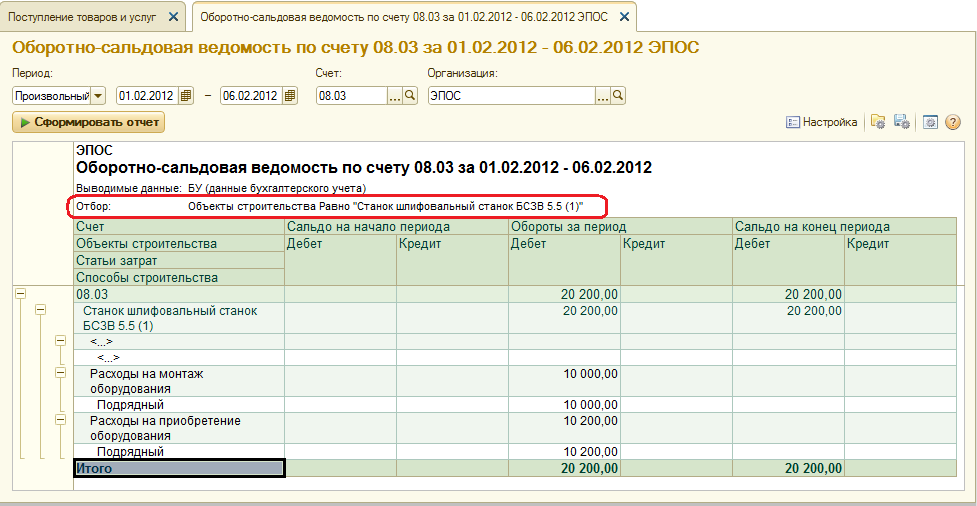The image size is (977, 506).
Task: Click the Счет header cell in table
Action: [179, 226]
